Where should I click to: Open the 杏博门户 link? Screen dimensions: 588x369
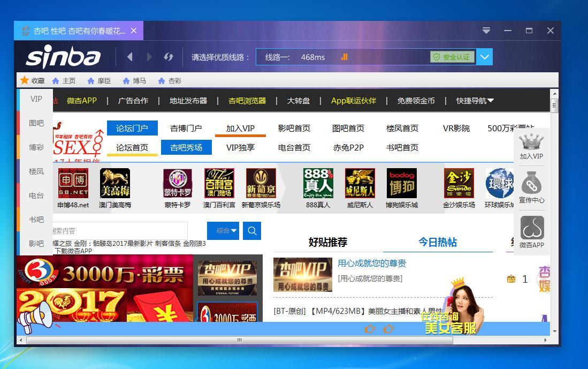[186, 128]
